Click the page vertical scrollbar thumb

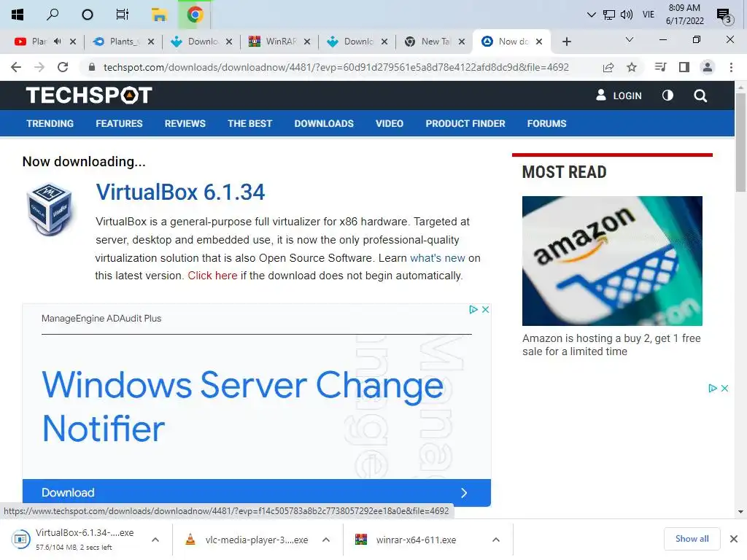[740, 142]
